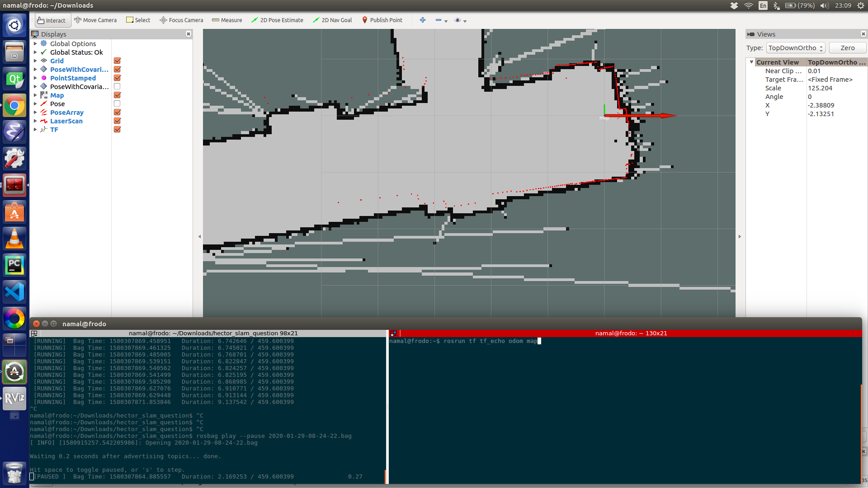This screenshot has height=488, width=868.
Task: Open Terminator red terminal dock icon
Action: click(x=14, y=185)
